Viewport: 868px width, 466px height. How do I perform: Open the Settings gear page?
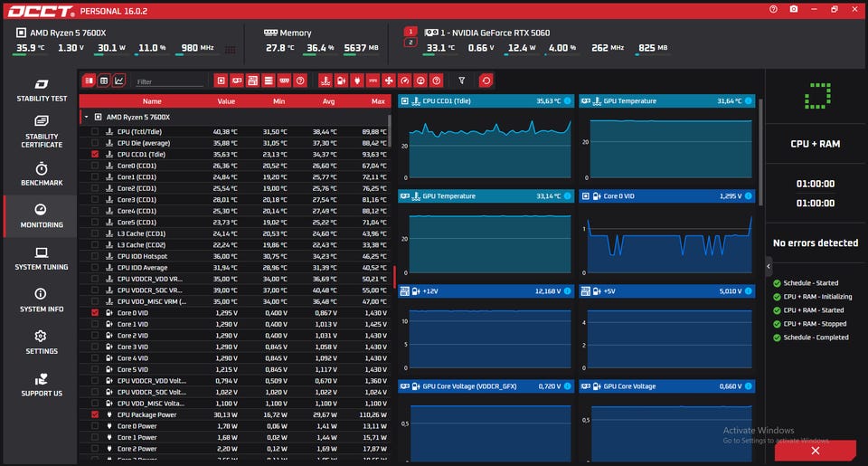tap(42, 342)
